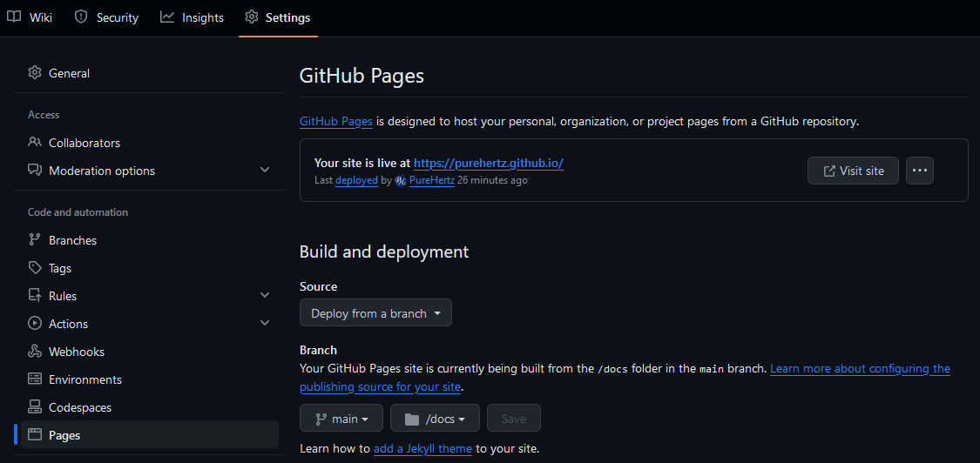Viewport: 980px width, 463px height.
Task: Expand the Actions chevron
Action: point(265,323)
